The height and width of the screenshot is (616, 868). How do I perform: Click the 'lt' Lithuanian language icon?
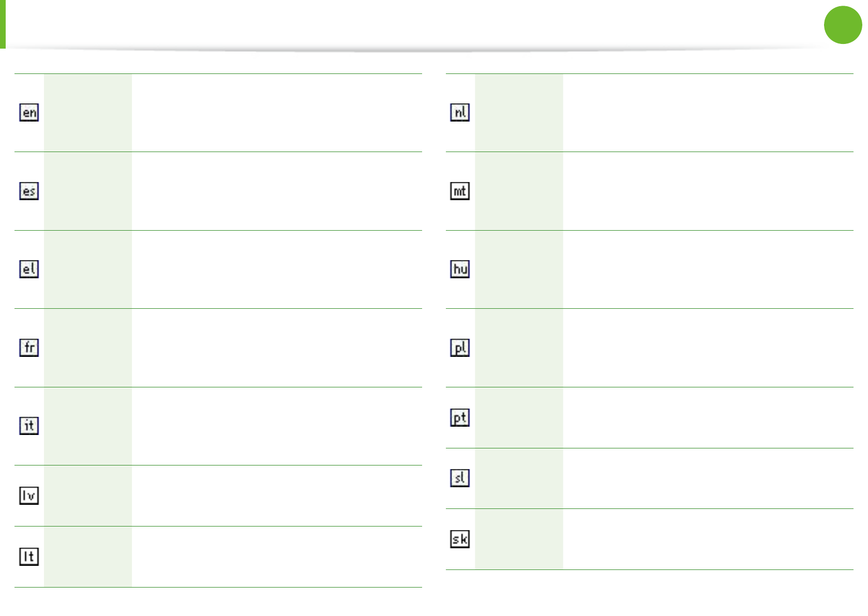point(29,557)
